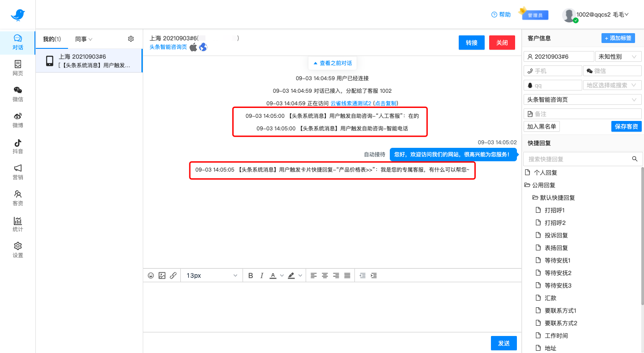Open the 客资 customer data panel
Viewport: 644px width, 353px height.
(17, 198)
